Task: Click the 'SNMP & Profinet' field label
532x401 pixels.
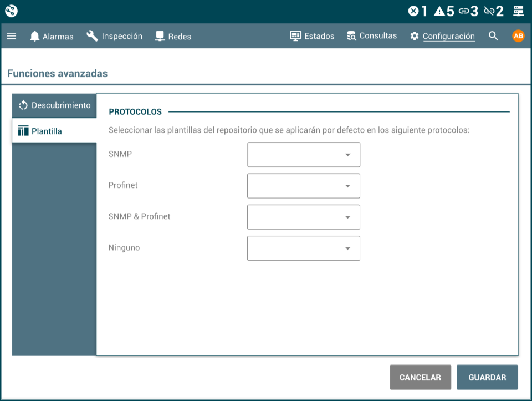Action: point(140,216)
